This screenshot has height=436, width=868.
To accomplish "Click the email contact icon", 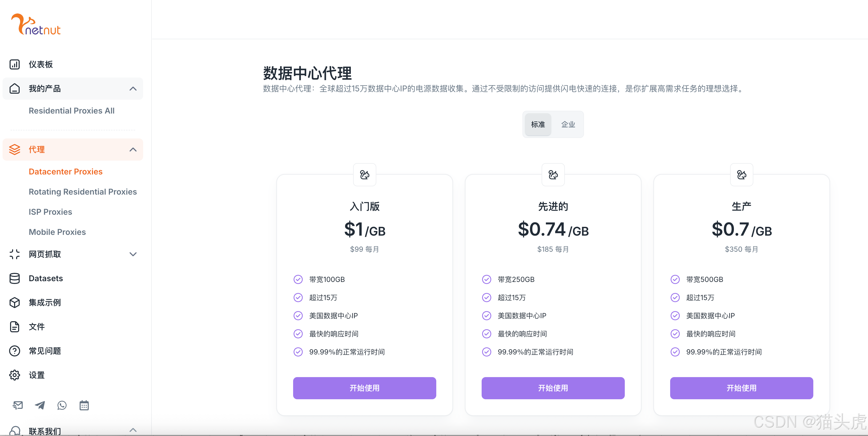I will pos(18,405).
